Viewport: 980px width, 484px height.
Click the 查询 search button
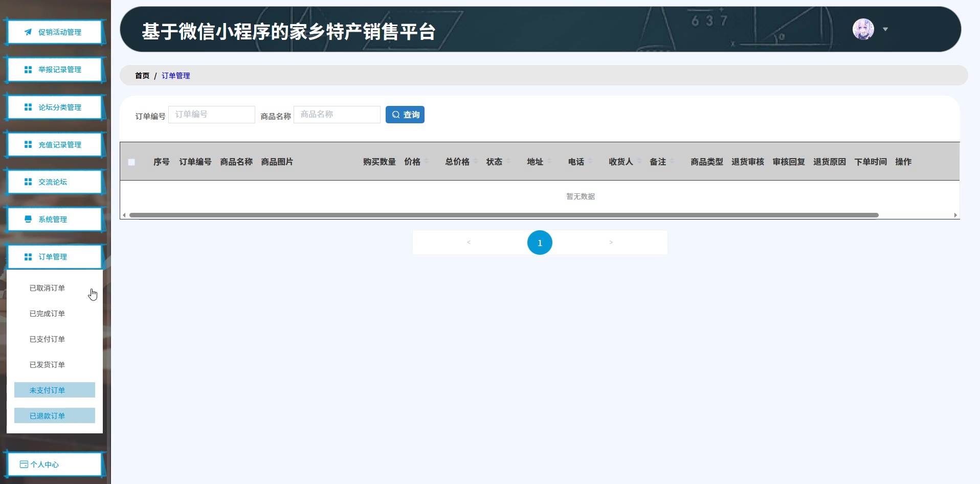pyautogui.click(x=405, y=115)
